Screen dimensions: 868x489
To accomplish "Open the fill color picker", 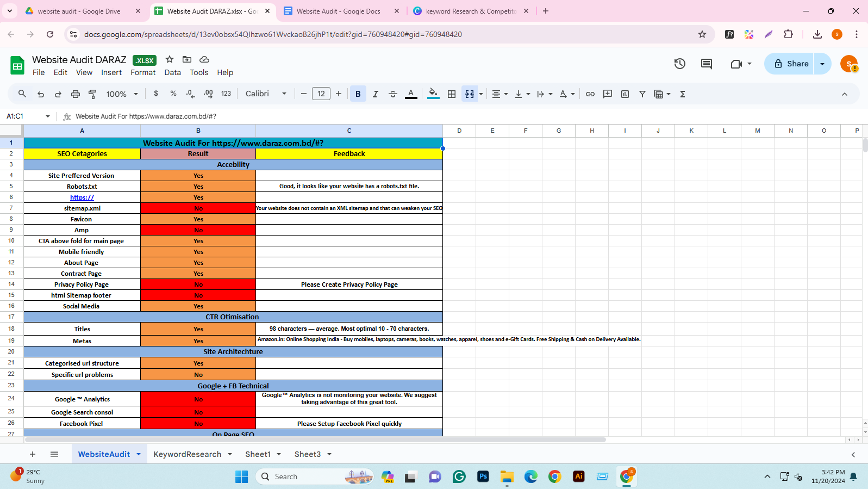I will coord(433,94).
